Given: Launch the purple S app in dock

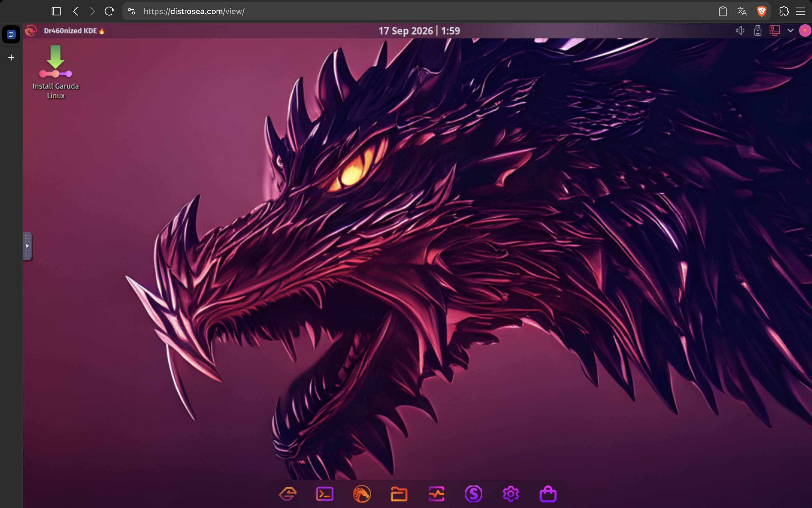Looking at the screenshot, I should point(473,494).
